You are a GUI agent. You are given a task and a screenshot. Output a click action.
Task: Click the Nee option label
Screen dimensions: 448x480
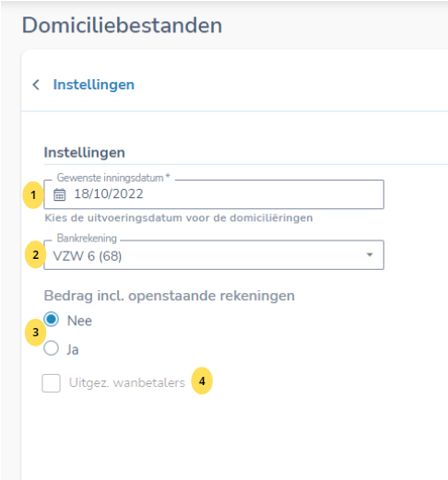[x=79, y=321]
